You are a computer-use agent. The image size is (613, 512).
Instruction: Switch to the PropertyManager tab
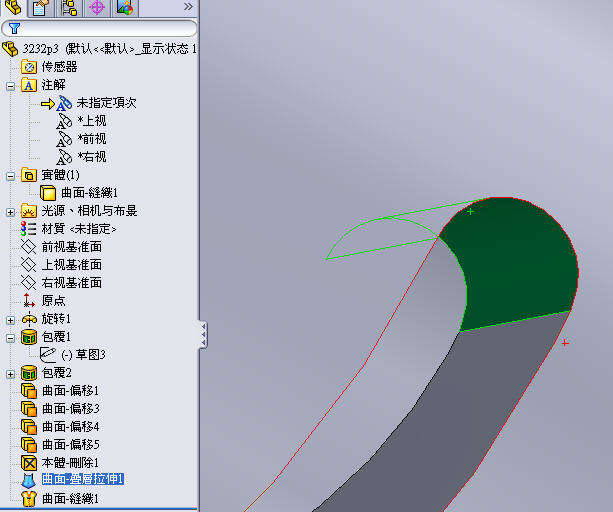tap(41, 7)
